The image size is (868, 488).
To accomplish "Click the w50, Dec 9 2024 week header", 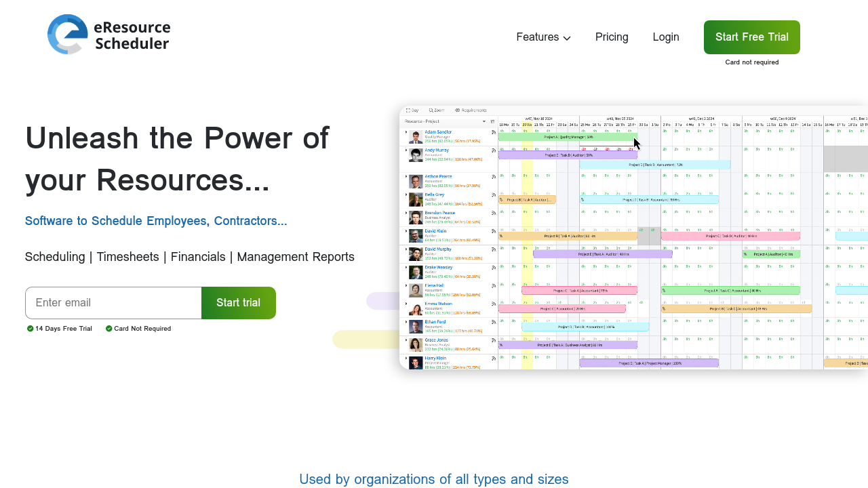I will 783,119.
